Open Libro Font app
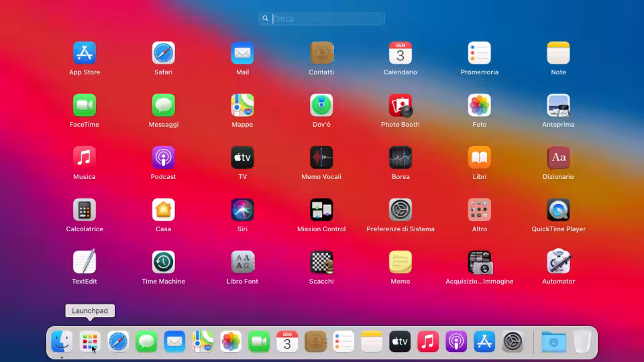644x362 pixels. click(x=242, y=262)
